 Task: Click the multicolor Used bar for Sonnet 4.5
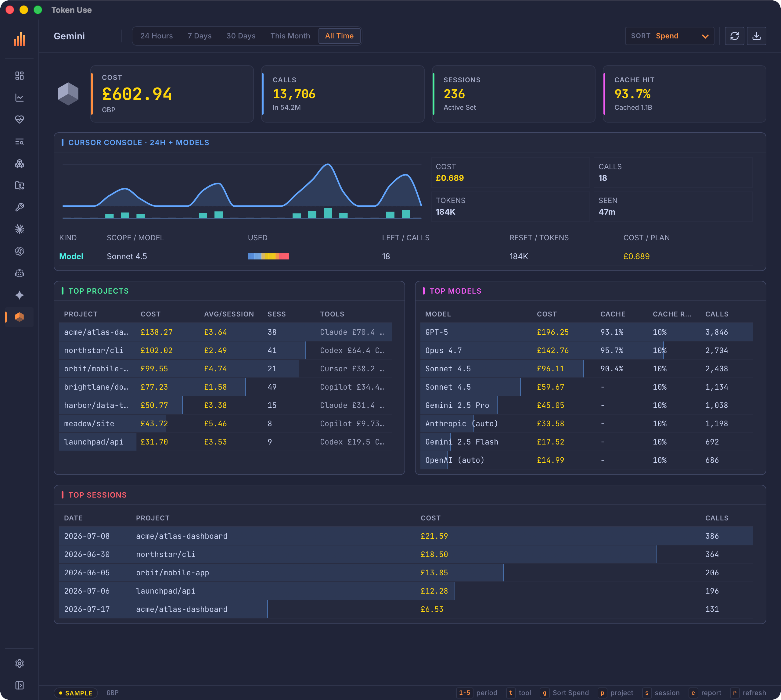pos(268,256)
